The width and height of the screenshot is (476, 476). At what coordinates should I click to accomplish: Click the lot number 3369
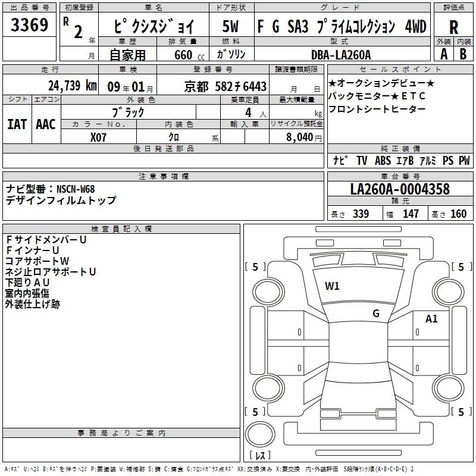click(x=29, y=24)
